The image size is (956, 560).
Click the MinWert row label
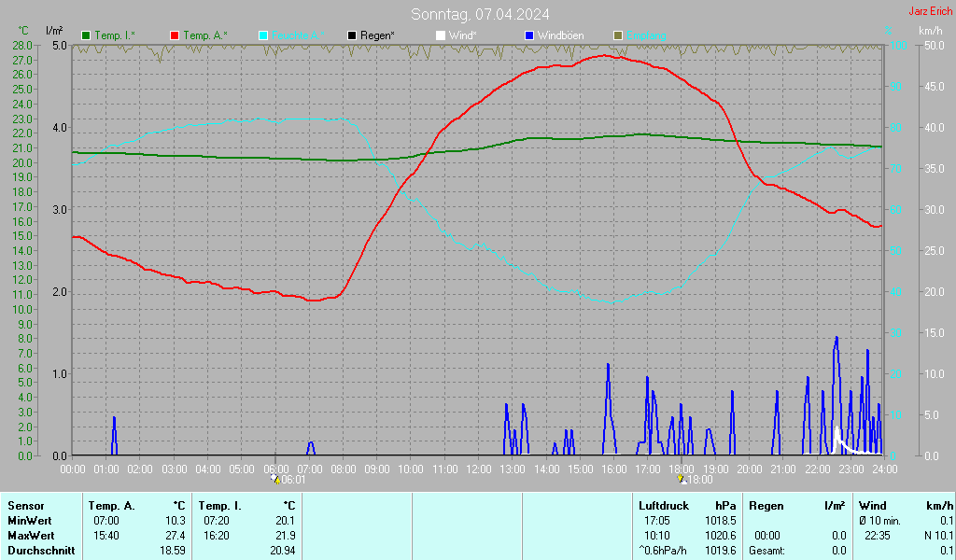[29, 521]
